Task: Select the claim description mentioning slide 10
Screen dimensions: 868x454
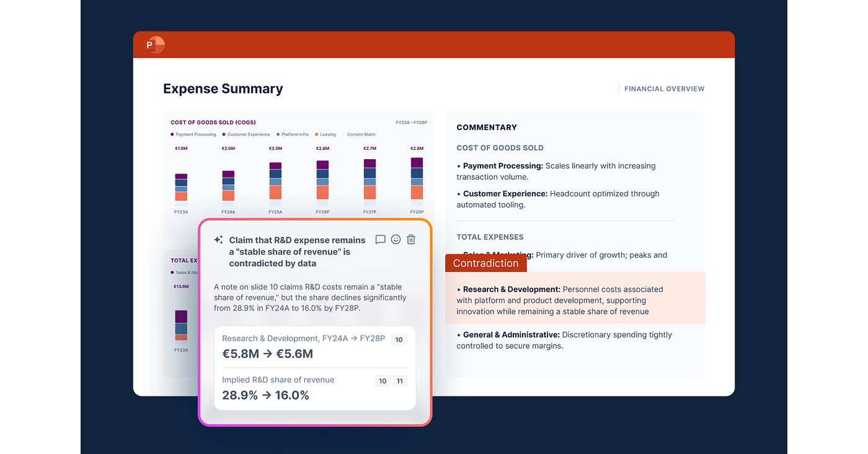Action: coord(311,297)
